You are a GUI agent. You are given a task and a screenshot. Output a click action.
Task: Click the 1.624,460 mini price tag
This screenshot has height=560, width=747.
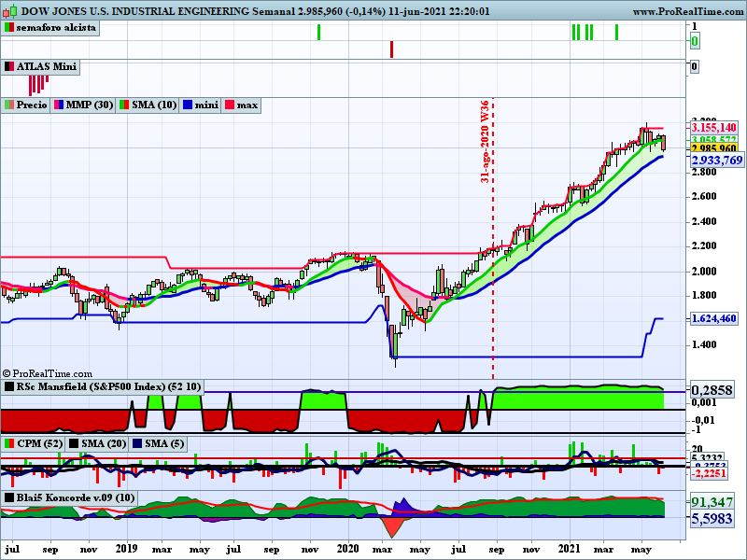pyautogui.click(x=714, y=318)
